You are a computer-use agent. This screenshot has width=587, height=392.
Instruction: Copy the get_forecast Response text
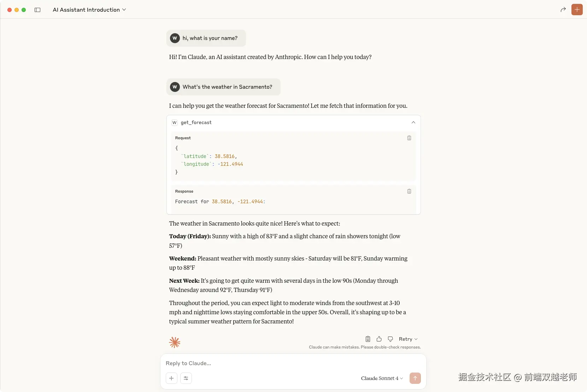coord(409,191)
